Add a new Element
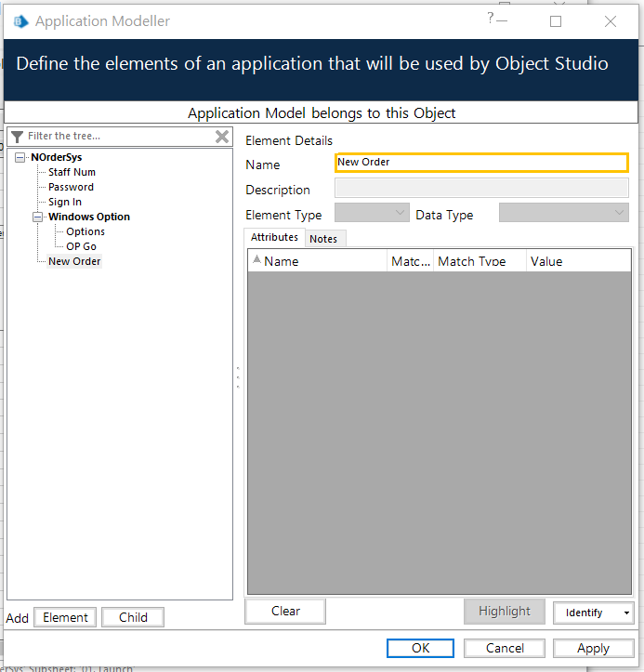 [65, 617]
